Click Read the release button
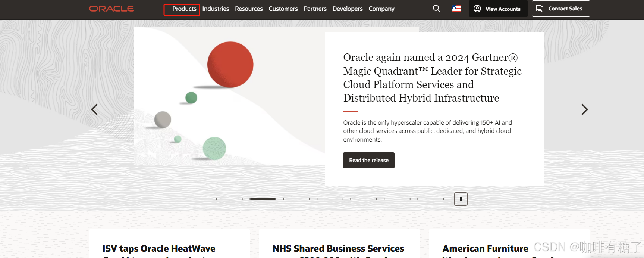Screen dimensions: 644x258 point(369,160)
